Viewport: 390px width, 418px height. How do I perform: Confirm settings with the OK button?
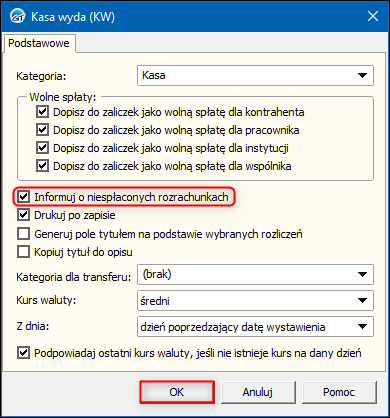coord(177,392)
